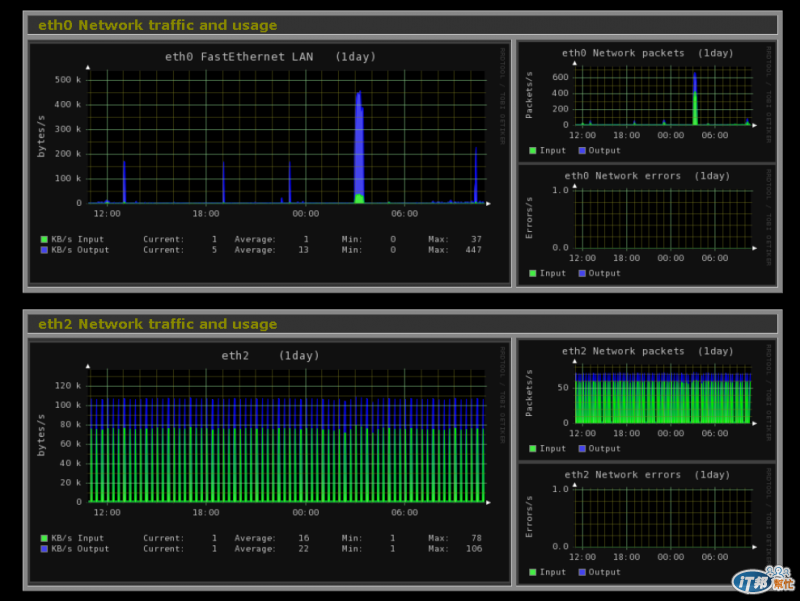Image resolution: width=800 pixels, height=601 pixels.
Task: Select eth0 output Max value 447
Action: coord(473,250)
